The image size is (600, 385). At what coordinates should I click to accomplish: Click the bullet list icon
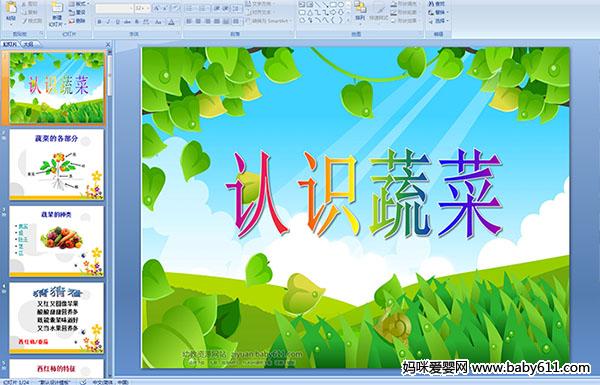[190, 8]
